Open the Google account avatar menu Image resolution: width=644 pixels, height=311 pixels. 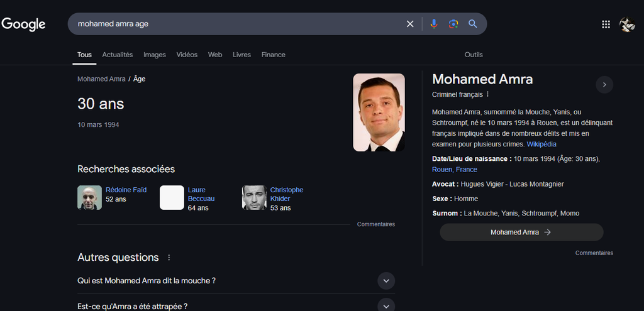click(627, 24)
